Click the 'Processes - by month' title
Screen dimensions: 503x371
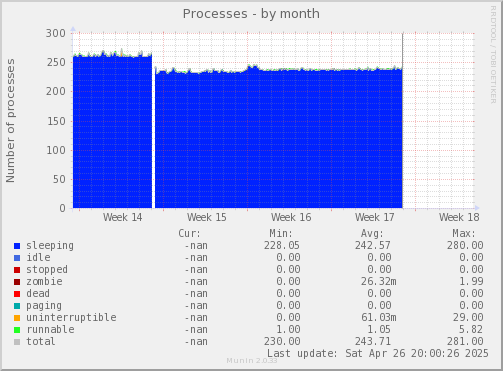(251, 14)
